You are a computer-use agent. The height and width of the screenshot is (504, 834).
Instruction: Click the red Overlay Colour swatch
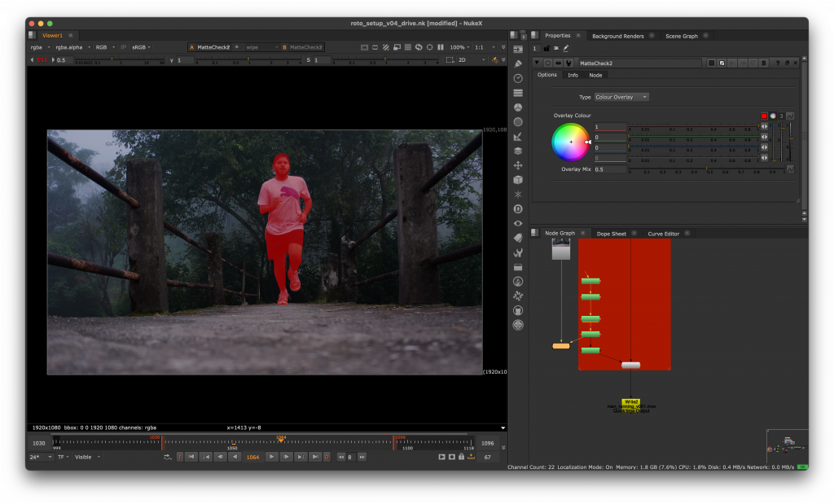764,116
